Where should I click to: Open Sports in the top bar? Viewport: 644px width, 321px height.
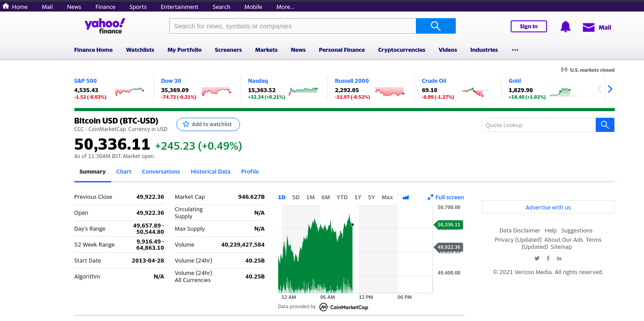[138, 7]
